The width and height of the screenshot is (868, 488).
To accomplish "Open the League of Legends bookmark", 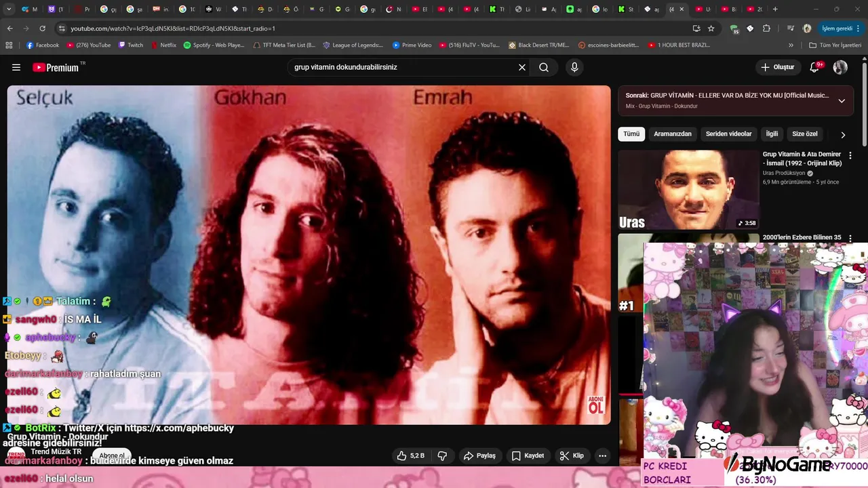I will [x=353, y=45].
